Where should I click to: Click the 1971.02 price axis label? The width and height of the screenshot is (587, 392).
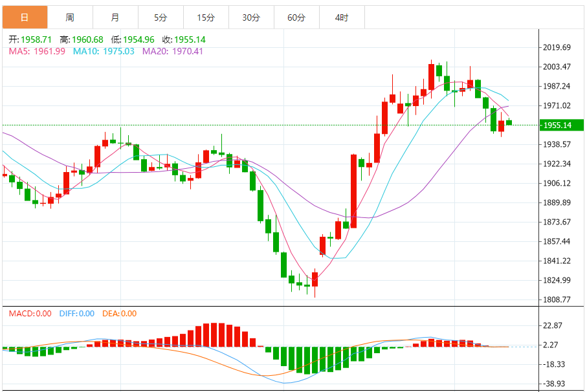click(x=557, y=106)
